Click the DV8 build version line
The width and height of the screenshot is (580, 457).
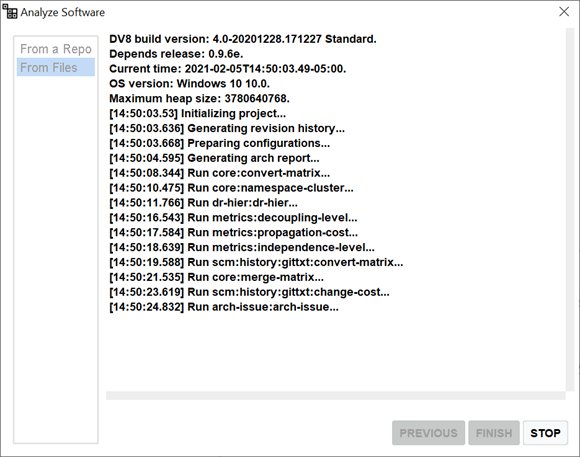(x=243, y=39)
